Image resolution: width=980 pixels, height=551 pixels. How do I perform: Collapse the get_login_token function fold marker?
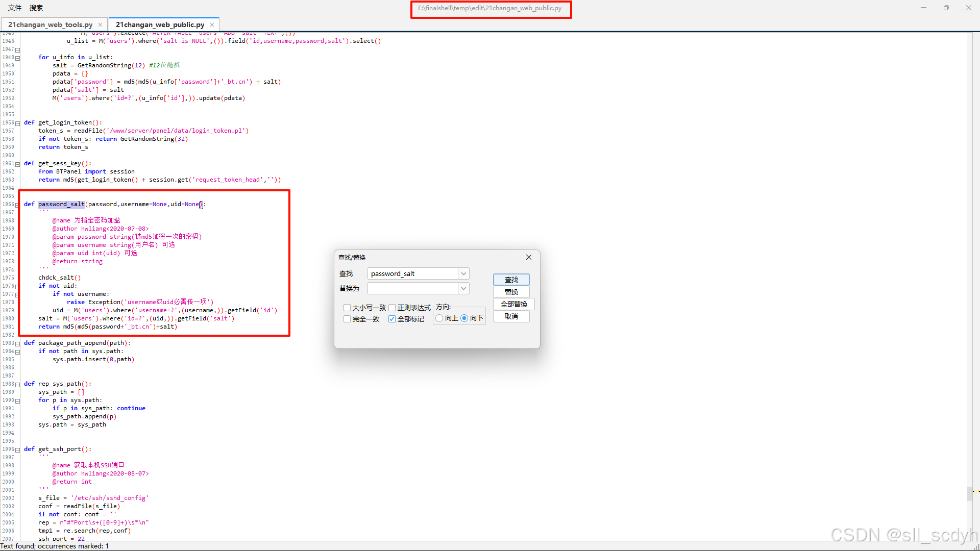[x=18, y=123]
